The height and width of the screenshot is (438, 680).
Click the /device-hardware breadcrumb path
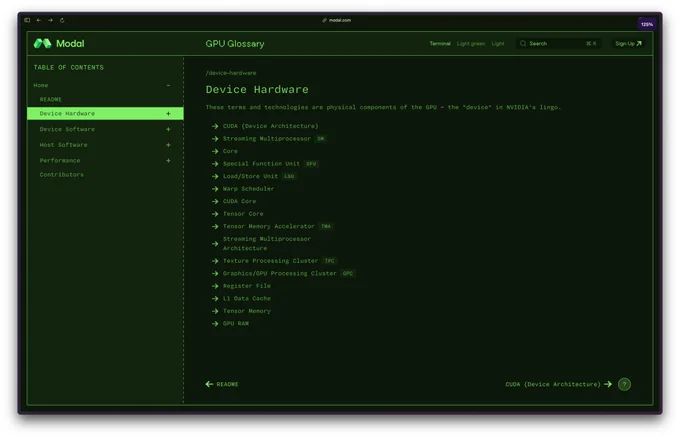click(x=231, y=73)
